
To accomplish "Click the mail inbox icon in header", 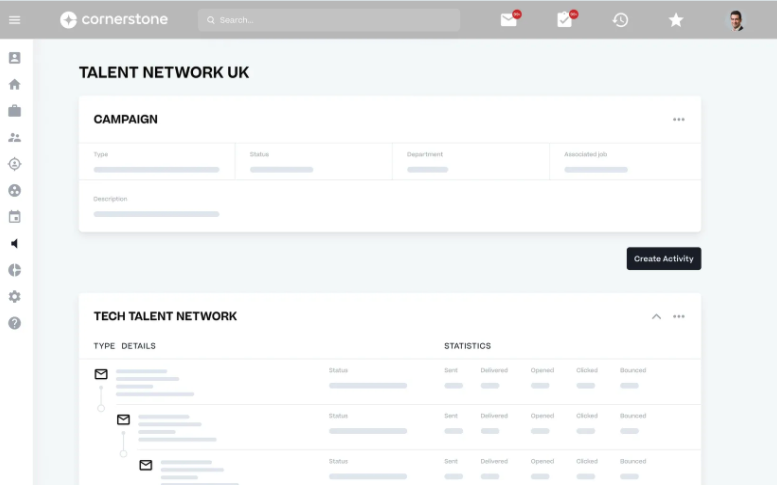I will [509, 20].
